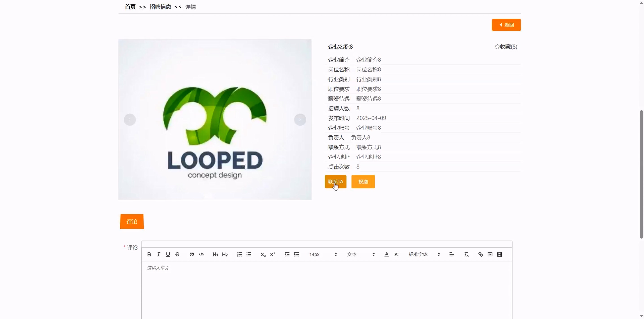Insert video into comment editor
644x319 pixels.
point(499,254)
